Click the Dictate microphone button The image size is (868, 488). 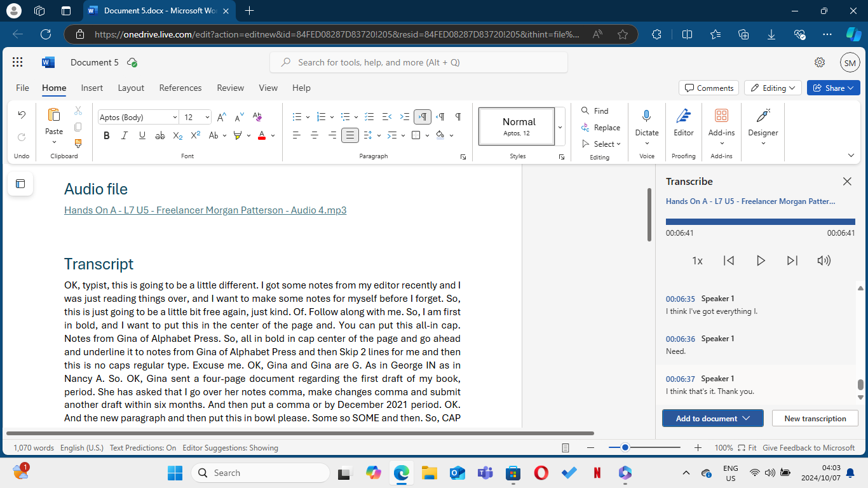click(x=647, y=123)
